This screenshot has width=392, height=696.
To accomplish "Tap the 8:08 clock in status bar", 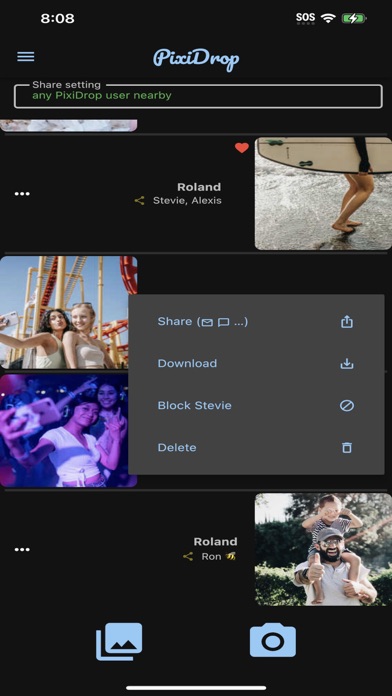I will coord(58,19).
